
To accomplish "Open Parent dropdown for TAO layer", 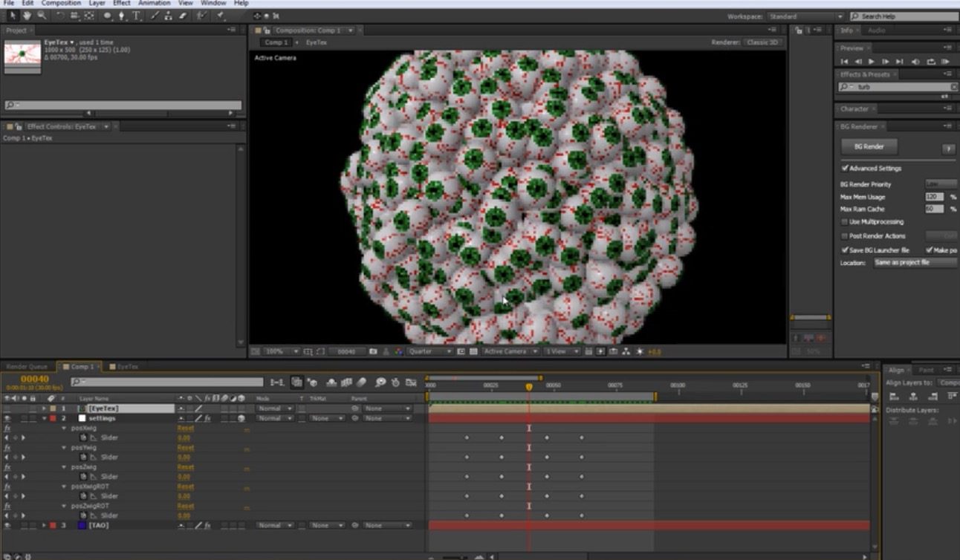I will (x=387, y=525).
